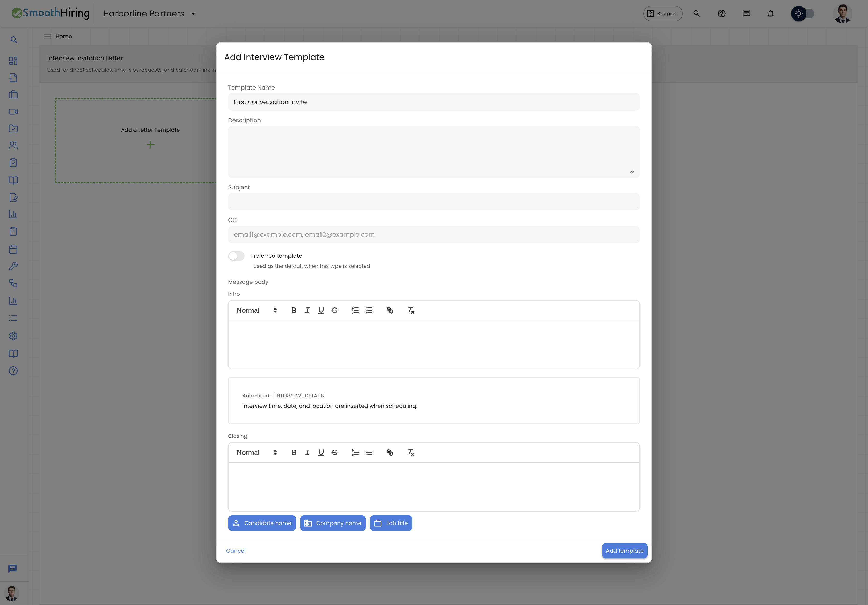Toggle the hamburger menu beside Home

click(47, 36)
